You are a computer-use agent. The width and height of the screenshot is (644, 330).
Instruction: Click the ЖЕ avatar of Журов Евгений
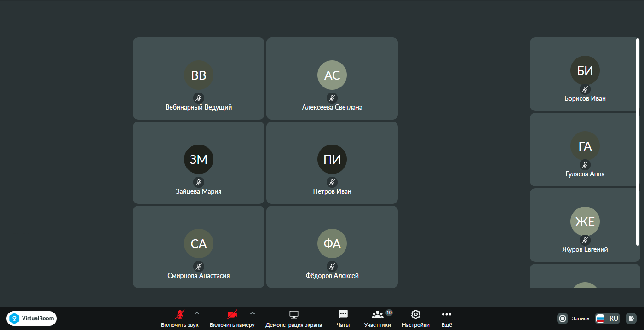(585, 221)
